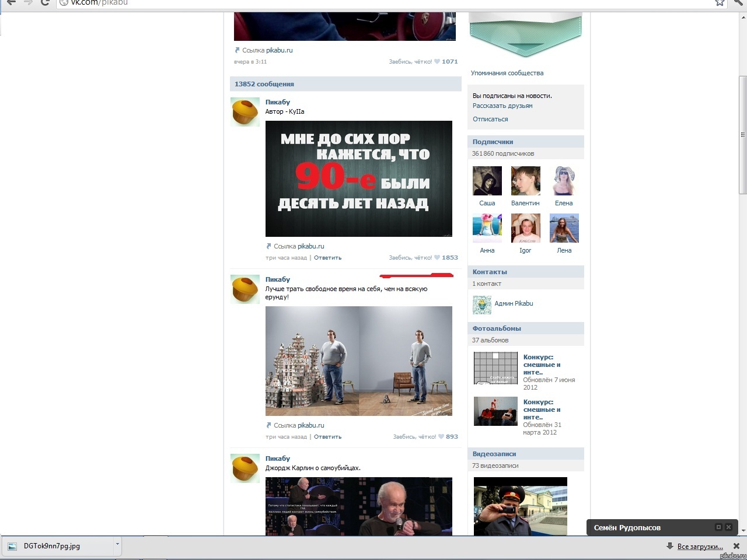The width and height of the screenshot is (747, 560).
Task: Close the downloads bar
Action: pos(736,546)
